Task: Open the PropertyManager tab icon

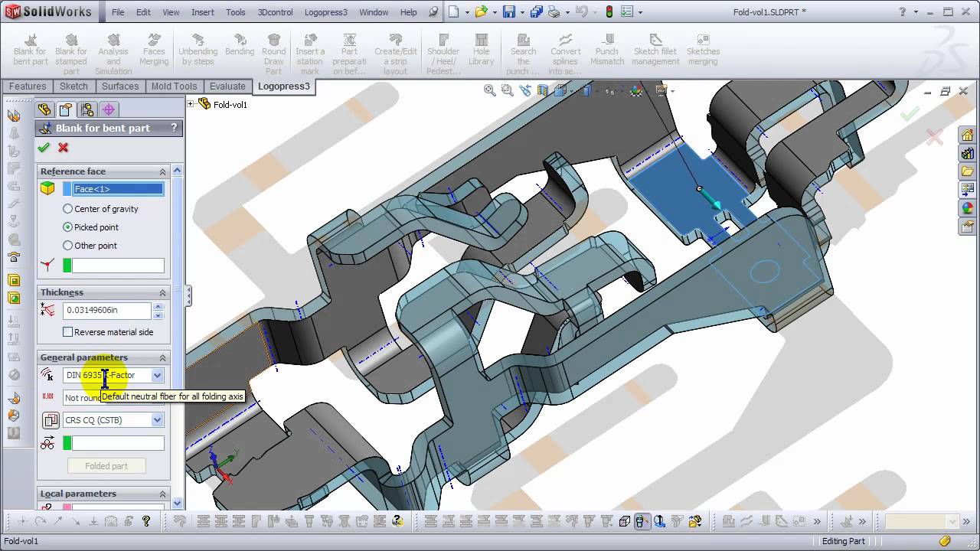Action: tap(66, 109)
